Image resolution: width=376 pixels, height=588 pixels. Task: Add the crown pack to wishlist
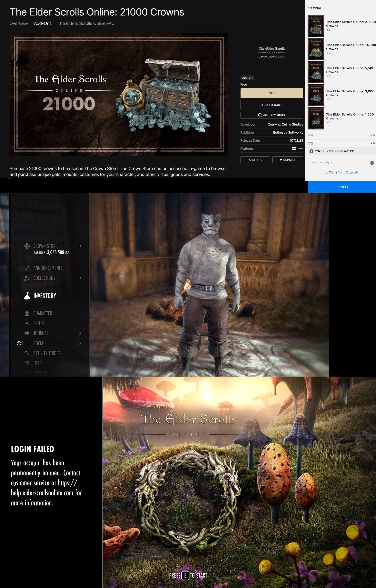point(272,115)
